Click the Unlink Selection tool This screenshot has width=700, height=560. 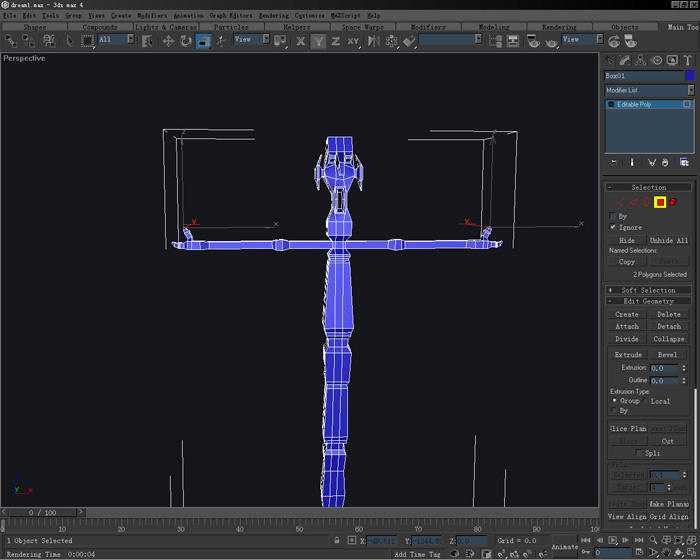click(x=29, y=41)
